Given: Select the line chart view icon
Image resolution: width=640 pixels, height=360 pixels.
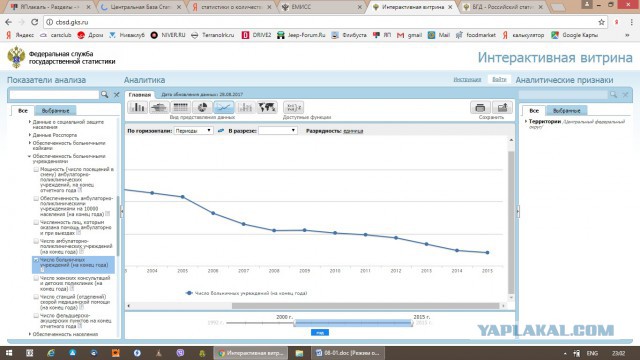Looking at the screenshot, I should click(224, 107).
